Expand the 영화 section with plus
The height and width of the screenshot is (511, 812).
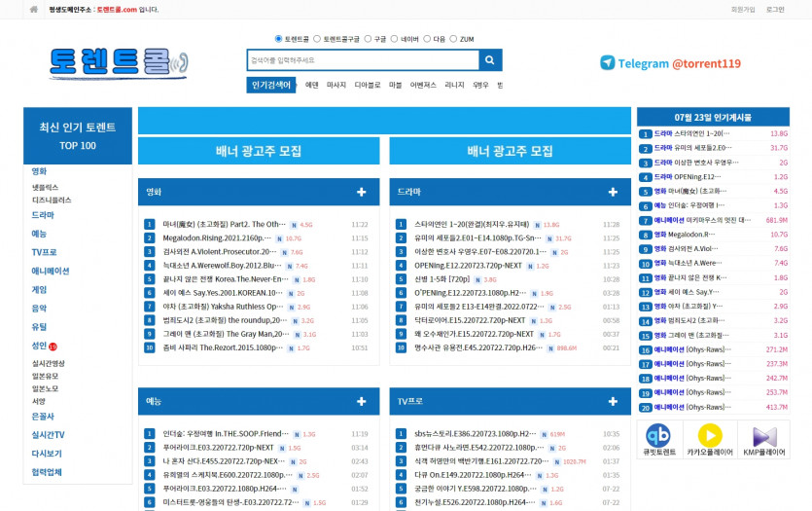361,193
